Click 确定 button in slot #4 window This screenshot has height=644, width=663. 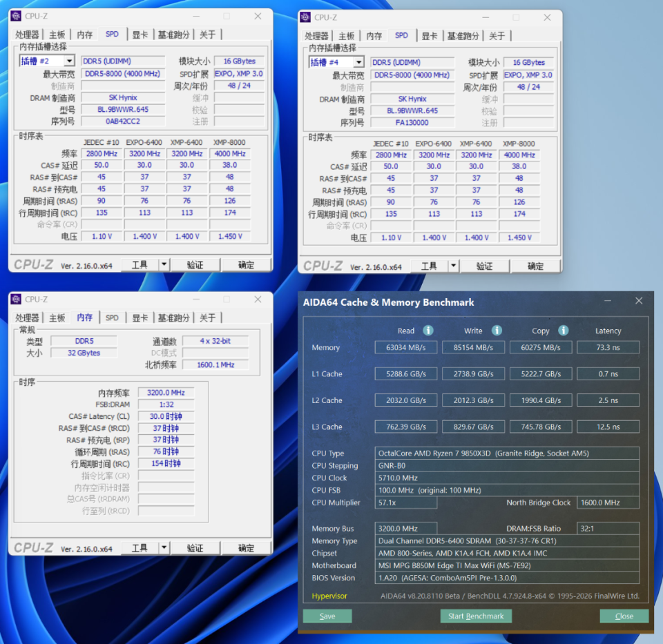(x=535, y=266)
